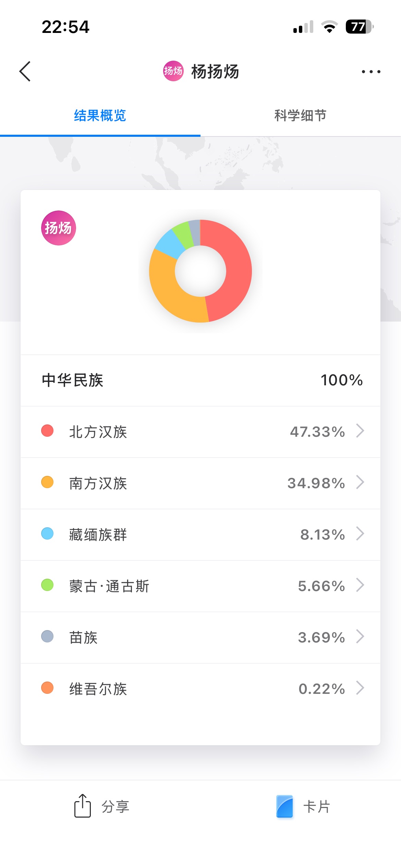Image resolution: width=401 pixels, height=868 pixels.
Task: Tap the blue card icon
Action: (x=284, y=806)
